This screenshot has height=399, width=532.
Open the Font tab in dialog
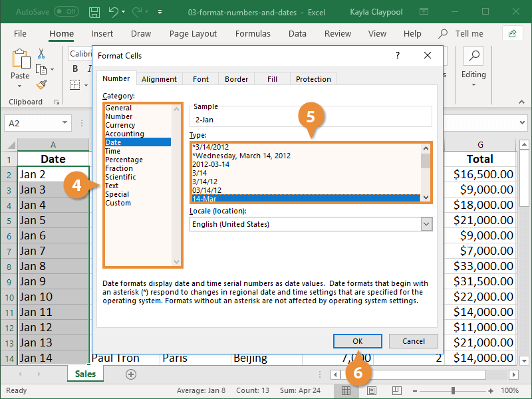(201, 79)
